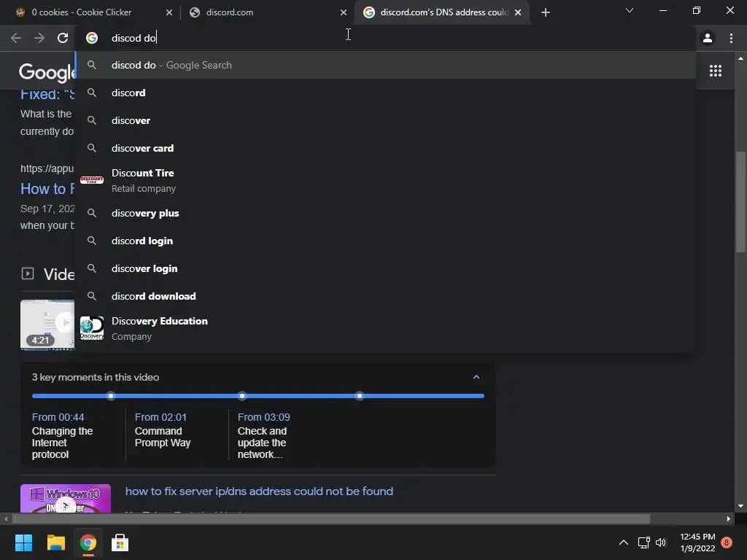The image size is (747, 560).
Task: Open the 'Fixed:' search result heading
Action: (47, 95)
